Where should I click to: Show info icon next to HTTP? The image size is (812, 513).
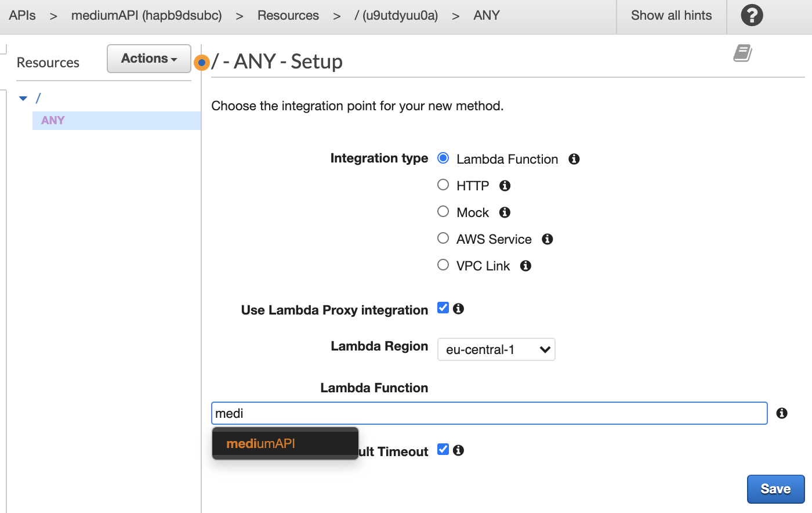pyautogui.click(x=505, y=186)
